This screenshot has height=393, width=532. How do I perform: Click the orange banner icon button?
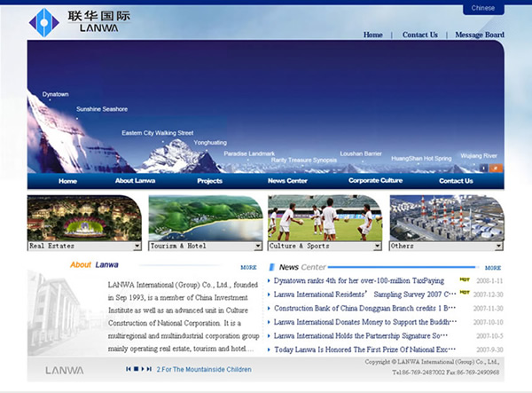[496, 168]
